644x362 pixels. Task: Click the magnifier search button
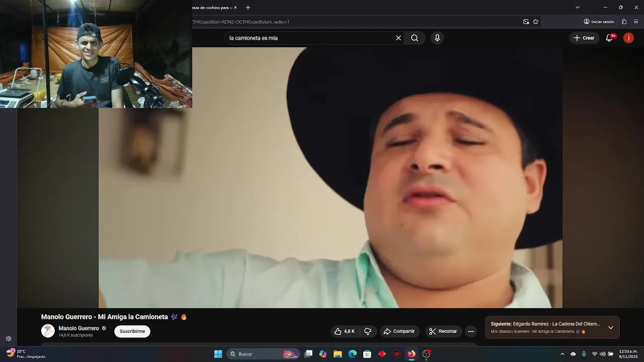coord(415,38)
